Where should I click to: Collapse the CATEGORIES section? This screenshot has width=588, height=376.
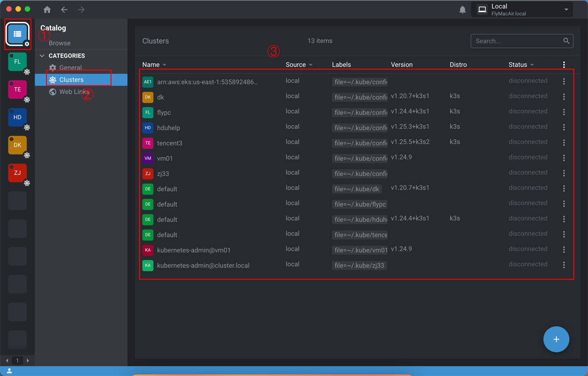(43, 56)
